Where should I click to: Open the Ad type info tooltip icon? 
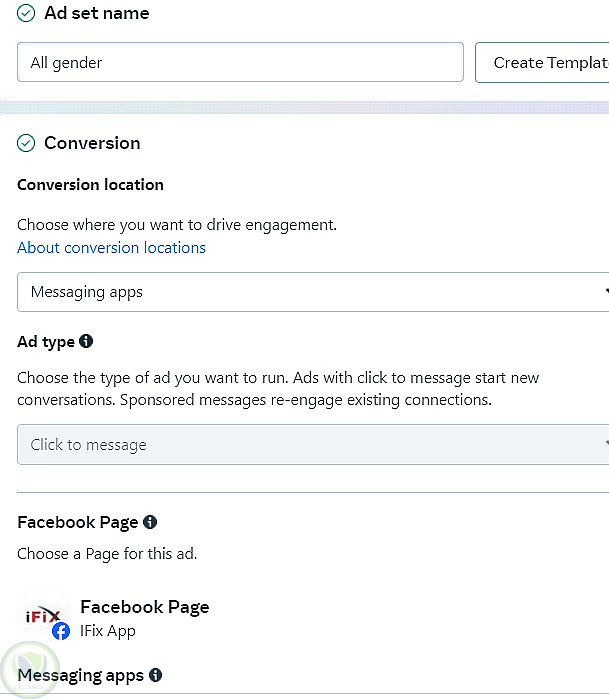pos(86,341)
